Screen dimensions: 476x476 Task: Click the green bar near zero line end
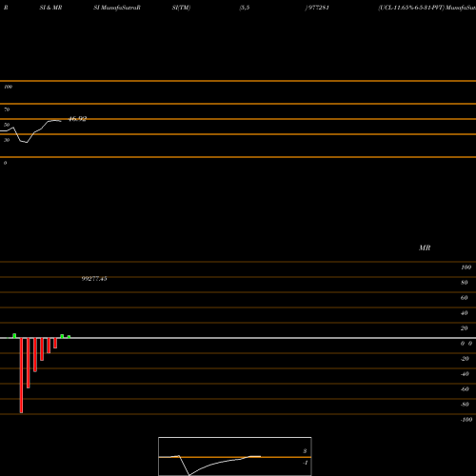coord(69,337)
